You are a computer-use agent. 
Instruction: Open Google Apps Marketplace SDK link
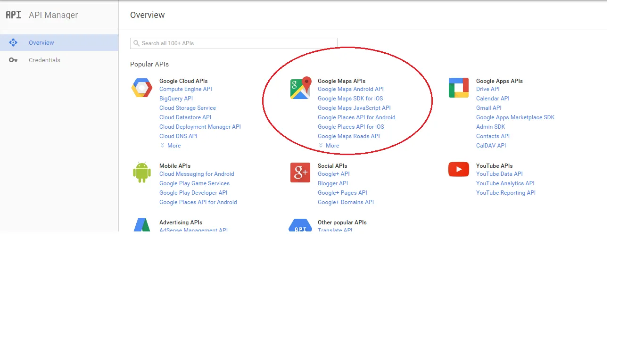coord(515,117)
